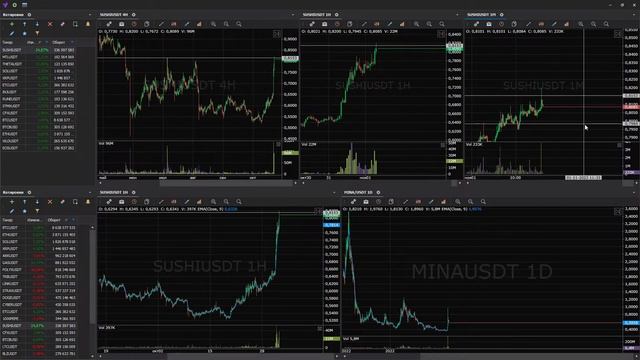Click the bar-chart icon on top SUSHIUSDT 1H chart
The width and height of the screenshot is (640, 360).
402,24
